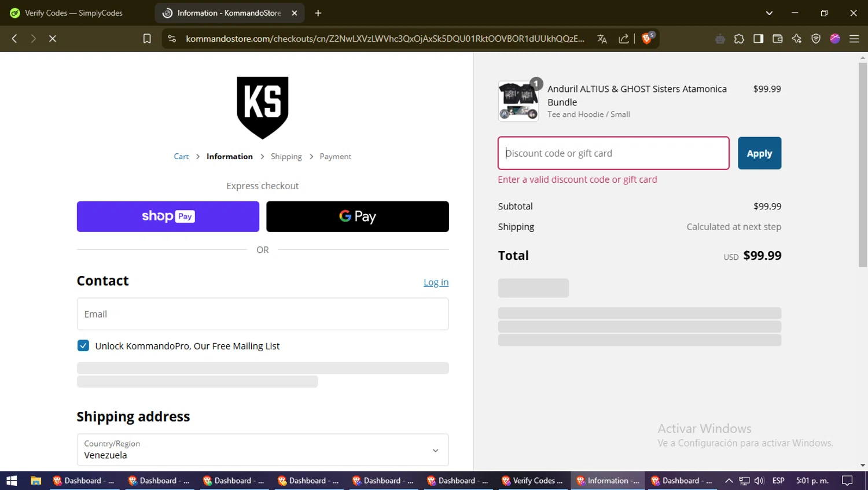Click 'Tee and Hoodie / Small' variant text
868x490 pixels.
[x=589, y=115]
